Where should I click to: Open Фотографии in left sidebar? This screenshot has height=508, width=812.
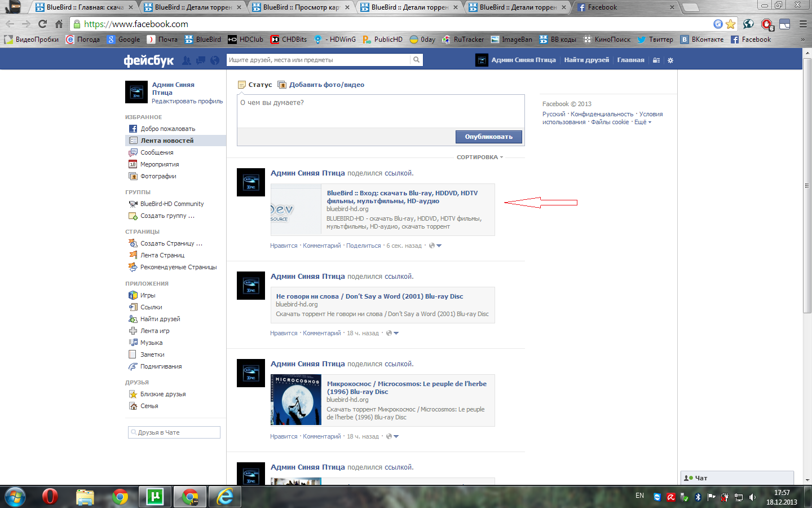[x=158, y=176]
